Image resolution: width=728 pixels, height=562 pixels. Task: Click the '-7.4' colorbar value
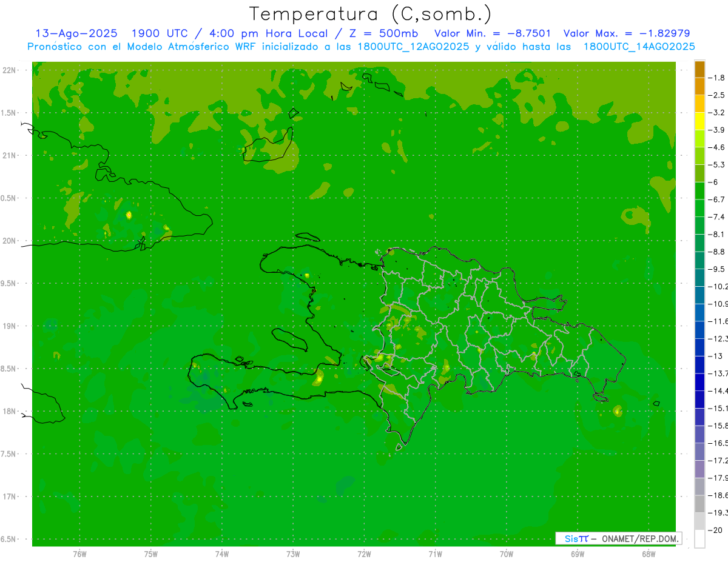[x=716, y=217]
